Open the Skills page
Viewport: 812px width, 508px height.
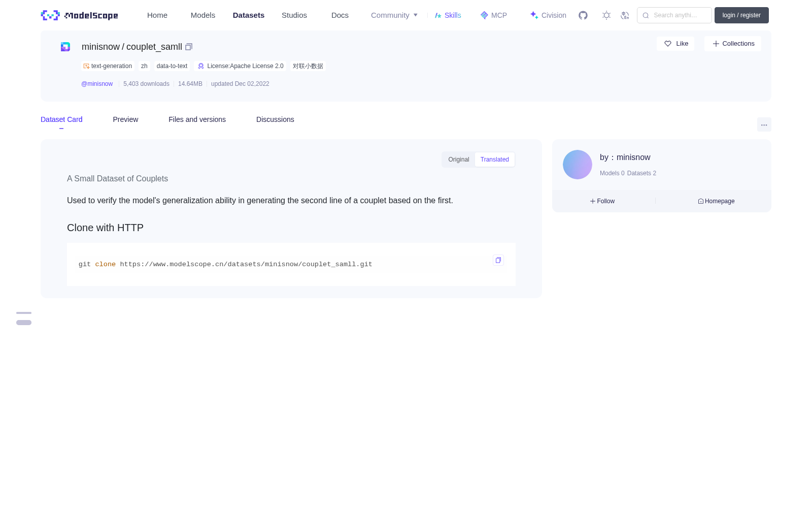coord(448,15)
